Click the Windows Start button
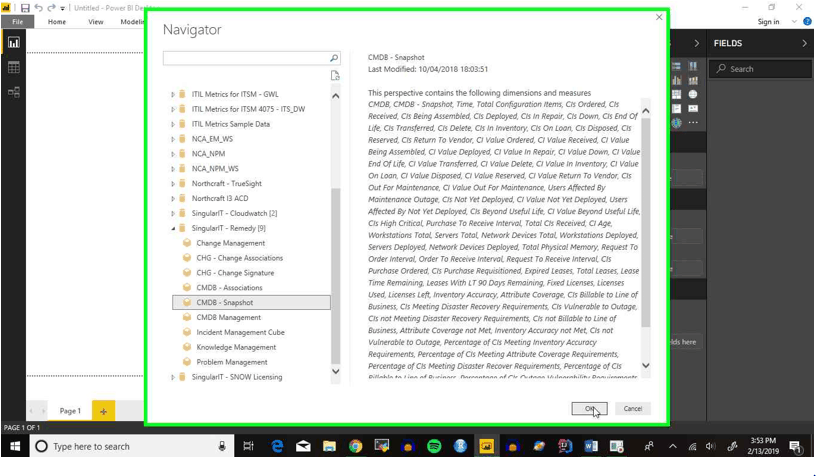816x476 pixels. coord(15,446)
